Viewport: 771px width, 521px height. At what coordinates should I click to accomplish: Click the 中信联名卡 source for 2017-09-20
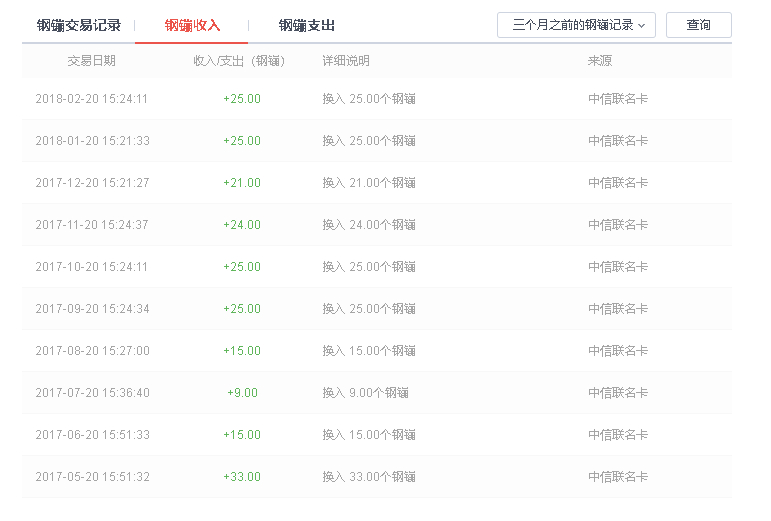coord(618,309)
